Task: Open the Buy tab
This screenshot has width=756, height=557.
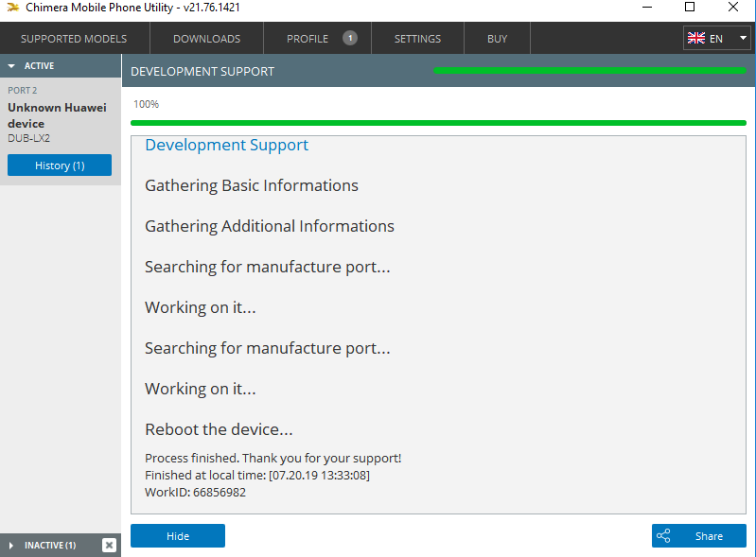Action: tap(497, 39)
